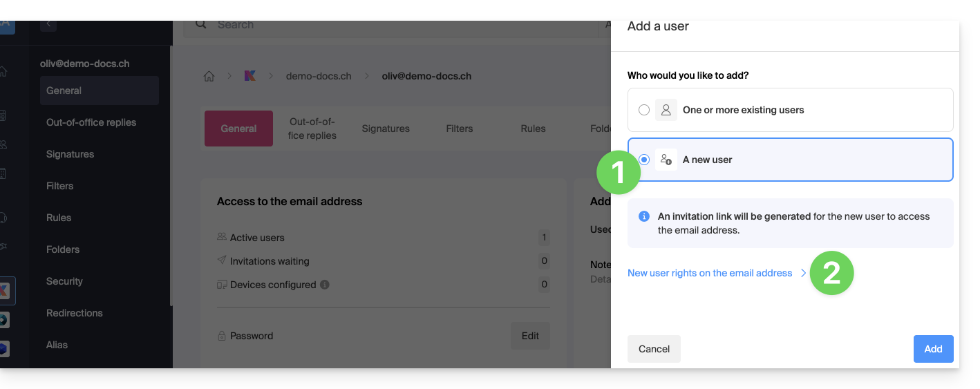The width and height of the screenshot is (980, 389).
Task: Collapse the sidebar with the back arrow
Action: [x=48, y=24]
